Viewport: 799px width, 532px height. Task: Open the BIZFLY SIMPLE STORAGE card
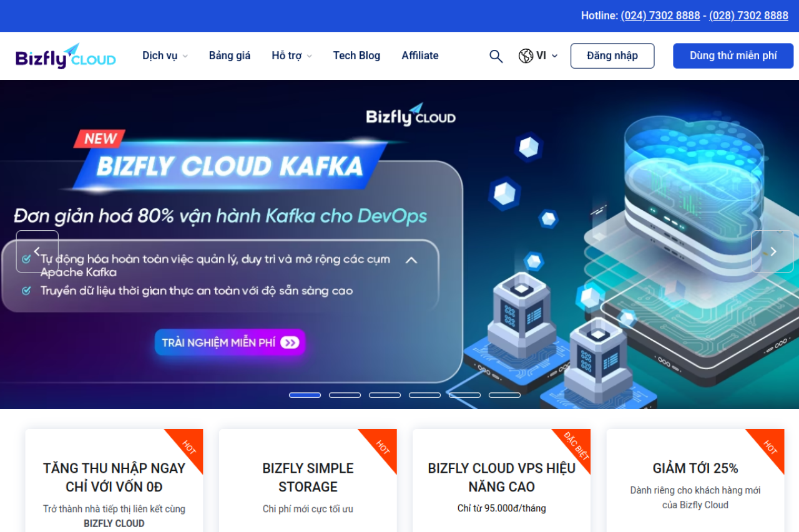(x=308, y=480)
